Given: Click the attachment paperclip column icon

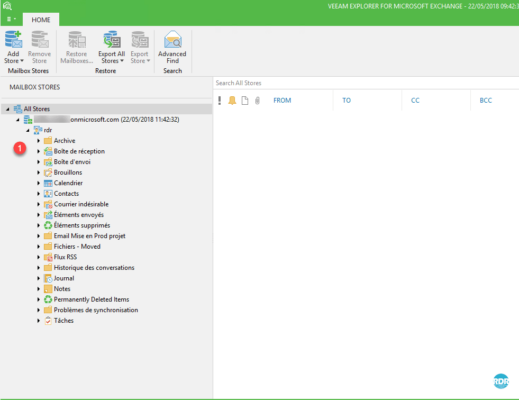Looking at the screenshot, I should (x=257, y=100).
